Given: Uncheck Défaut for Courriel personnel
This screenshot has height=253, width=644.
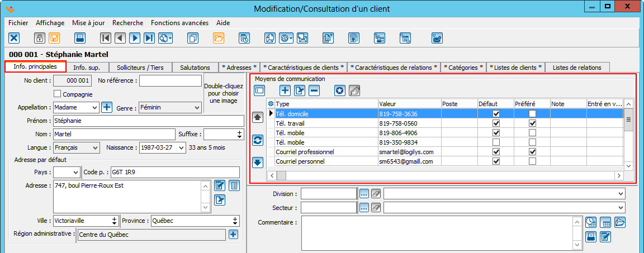Looking at the screenshot, I should coord(495,161).
